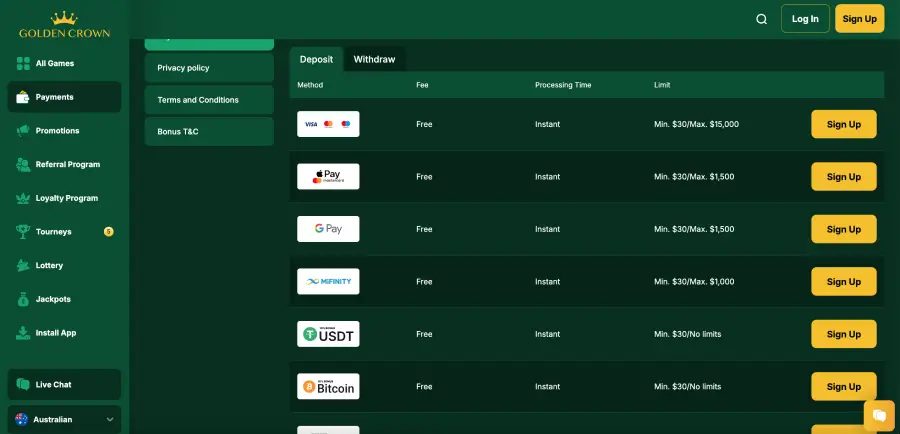Image resolution: width=900 pixels, height=434 pixels.
Task: Open the chat bubble widget icon
Action: [878, 415]
